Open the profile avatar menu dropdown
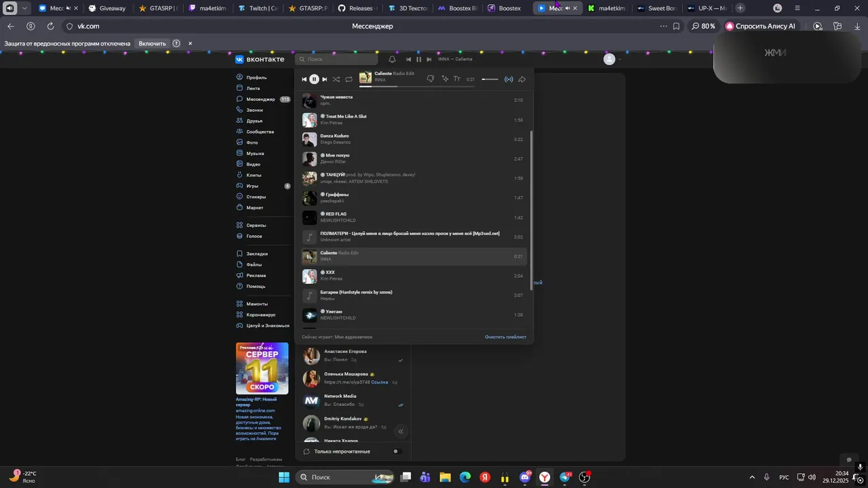Screen dimensions: 868x488 click(x=612, y=59)
